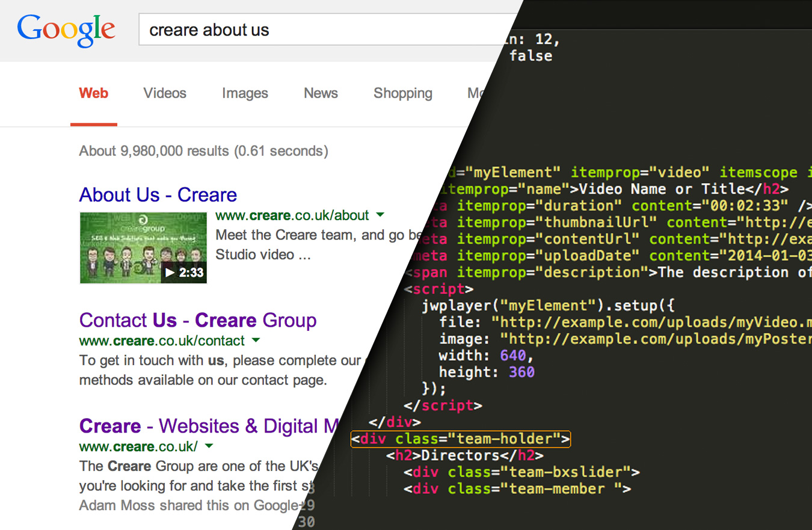
Task: Expand arrow beside www.creare.co.uk/about
Action: coord(380,215)
